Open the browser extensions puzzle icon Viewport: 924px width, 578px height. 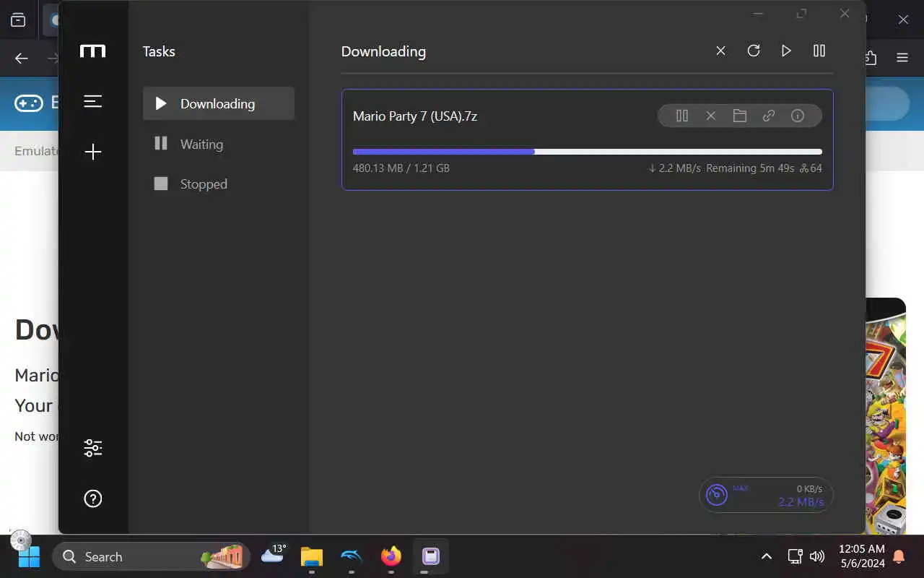tap(871, 58)
